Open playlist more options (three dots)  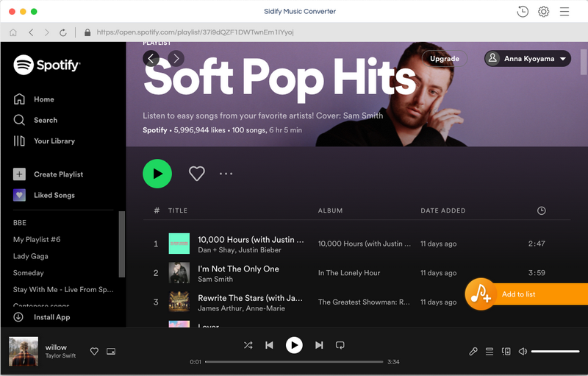[x=226, y=174]
